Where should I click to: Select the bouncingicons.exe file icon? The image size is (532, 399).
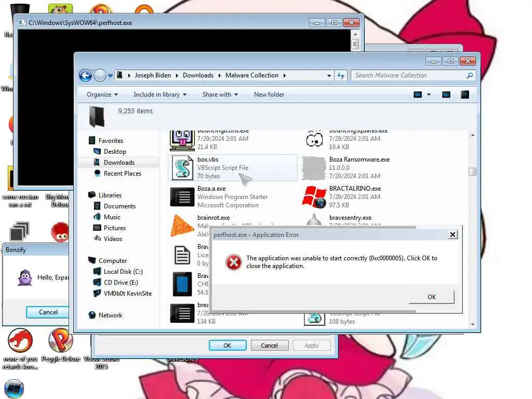182,140
